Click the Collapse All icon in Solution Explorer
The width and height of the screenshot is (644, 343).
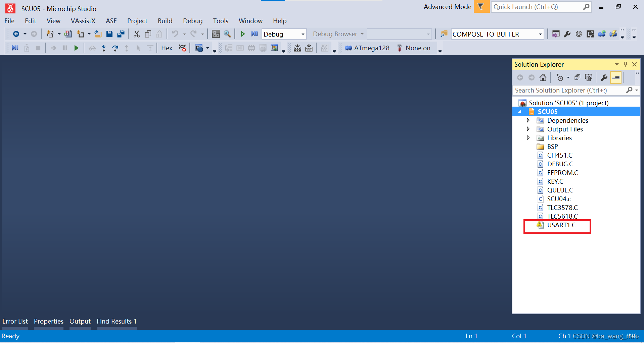tap(577, 77)
